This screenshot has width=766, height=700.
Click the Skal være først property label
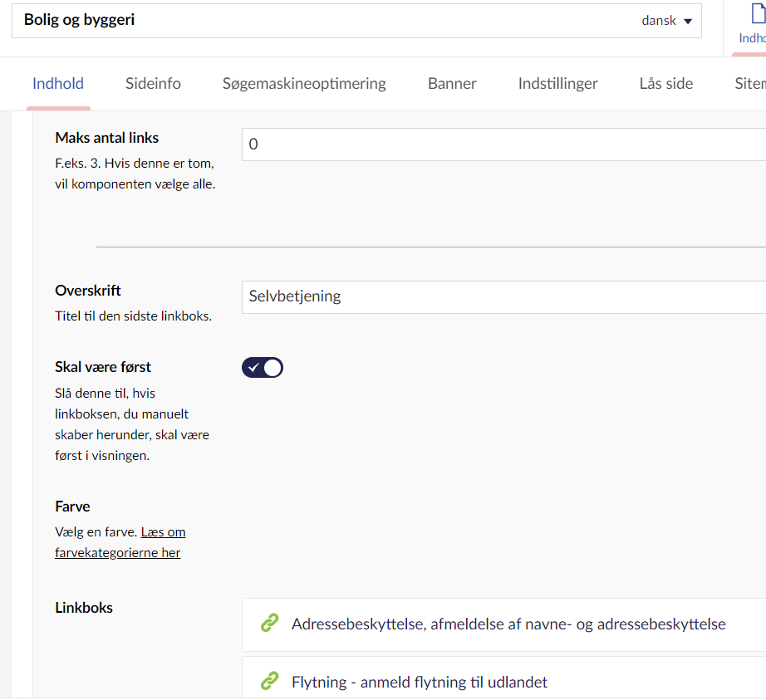[x=103, y=366]
